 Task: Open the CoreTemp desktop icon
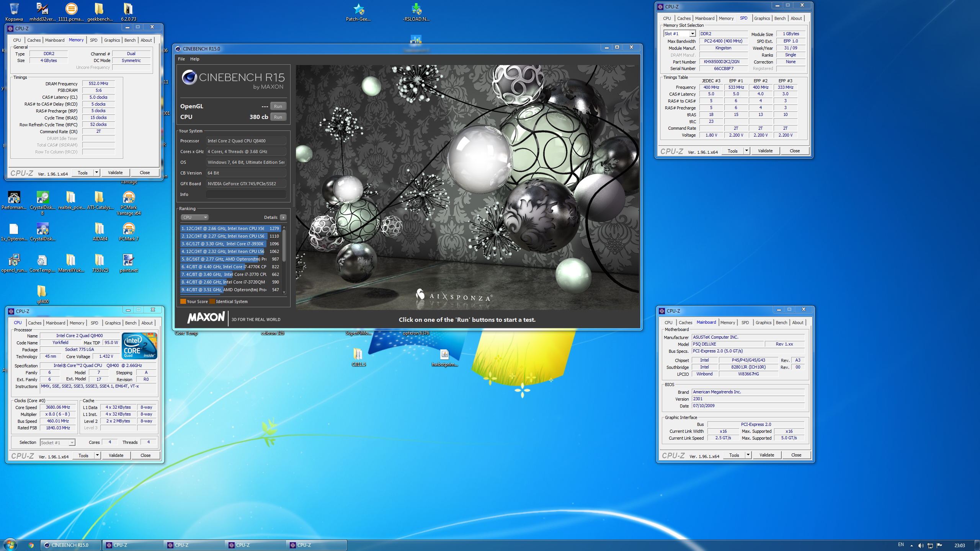42,263
